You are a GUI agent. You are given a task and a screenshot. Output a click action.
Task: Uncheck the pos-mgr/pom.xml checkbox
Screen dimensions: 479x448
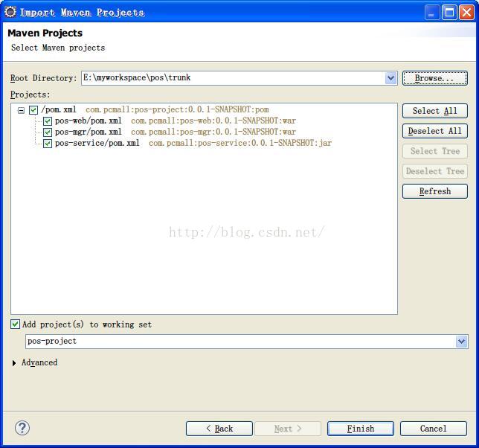pos(48,132)
